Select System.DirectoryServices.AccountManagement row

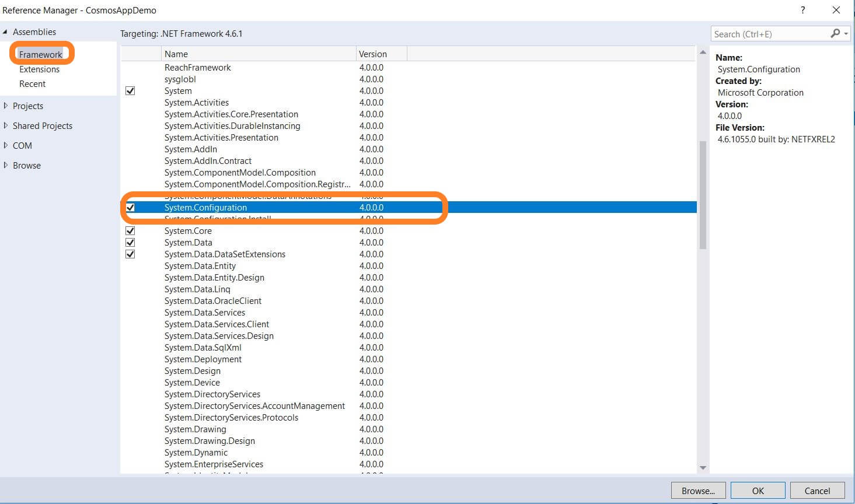[409, 406]
